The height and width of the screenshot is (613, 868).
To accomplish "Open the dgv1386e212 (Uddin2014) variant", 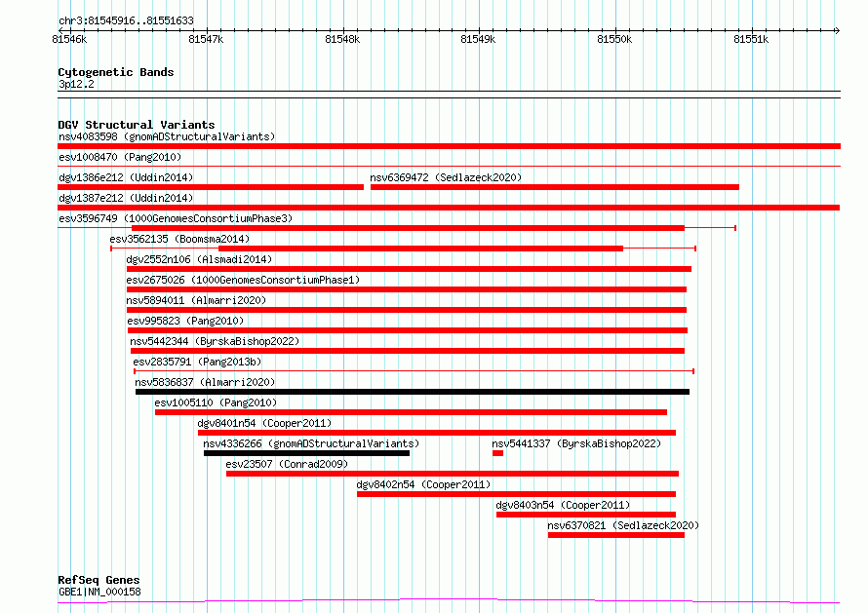I will click(126, 177).
